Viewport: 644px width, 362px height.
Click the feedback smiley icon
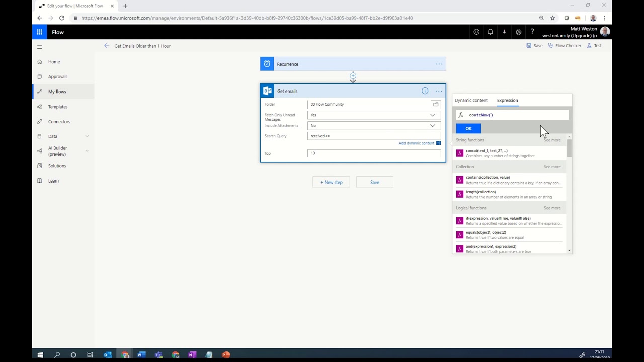(476, 32)
